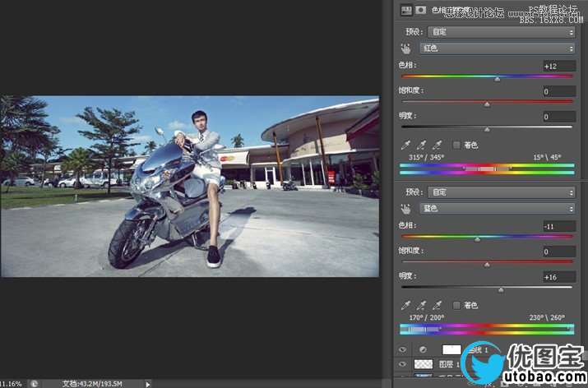Open the 红色 channel dropdown
This screenshot has width=588, height=388.
click(x=497, y=48)
